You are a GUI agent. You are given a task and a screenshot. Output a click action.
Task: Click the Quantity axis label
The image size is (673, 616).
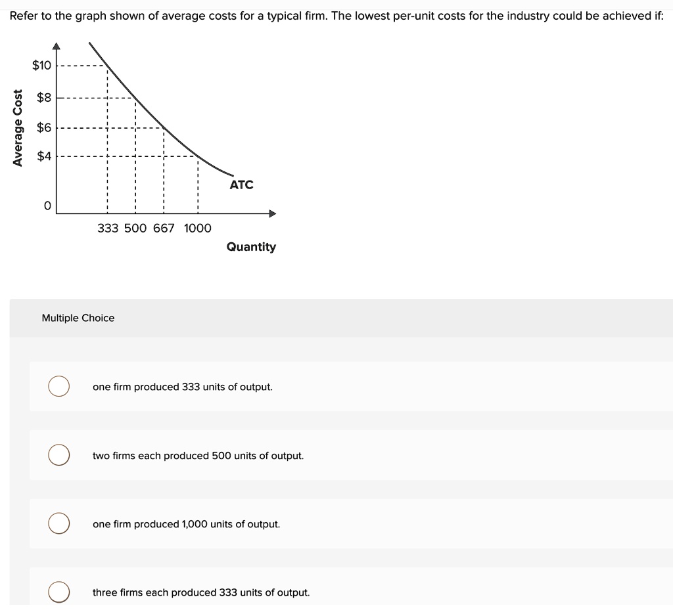[x=251, y=246]
